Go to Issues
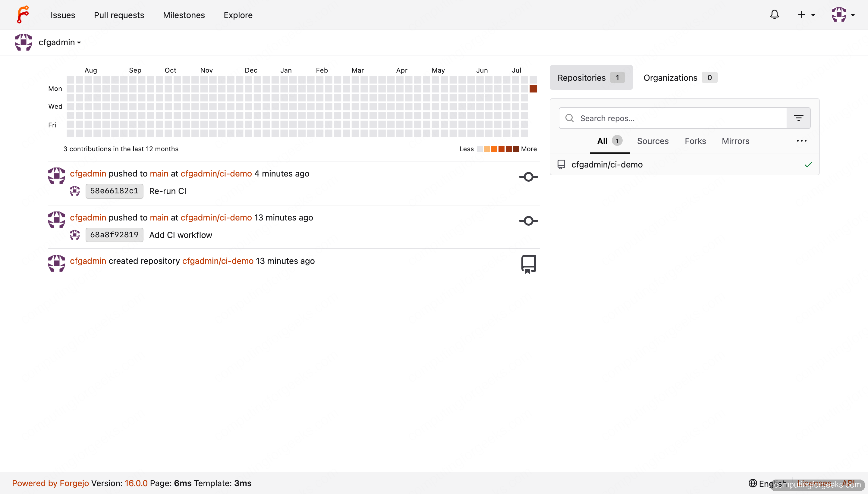The width and height of the screenshot is (868, 494). (63, 15)
